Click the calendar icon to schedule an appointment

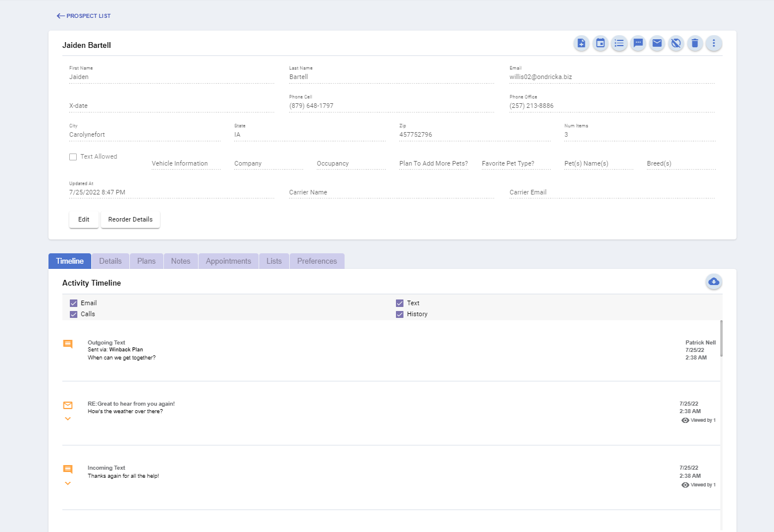pyautogui.click(x=600, y=43)
